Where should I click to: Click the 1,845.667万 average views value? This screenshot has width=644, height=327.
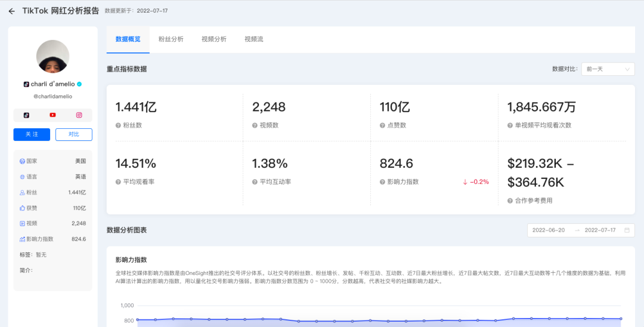[x=541, y=107]
